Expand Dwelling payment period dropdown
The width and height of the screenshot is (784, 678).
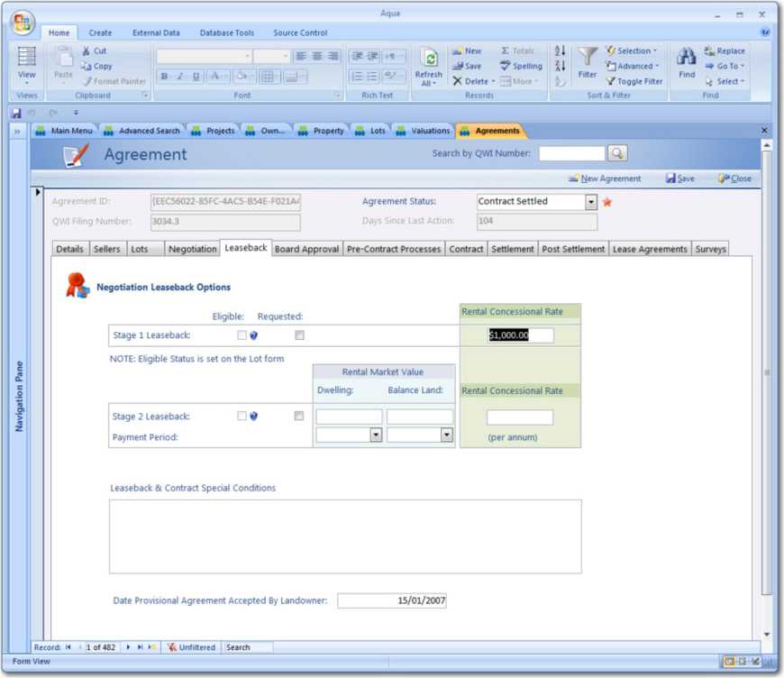click(x=376, y=435)
